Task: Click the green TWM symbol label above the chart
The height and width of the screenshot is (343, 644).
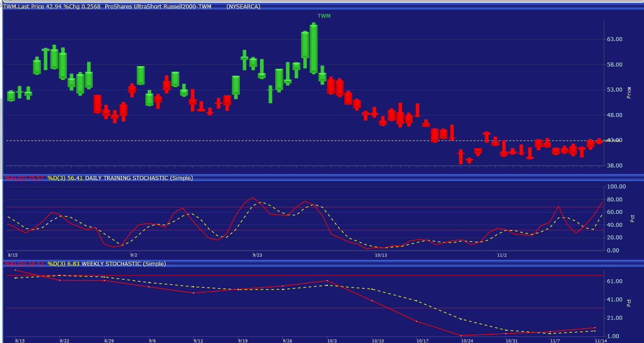Action: click(x=324, y=16)
